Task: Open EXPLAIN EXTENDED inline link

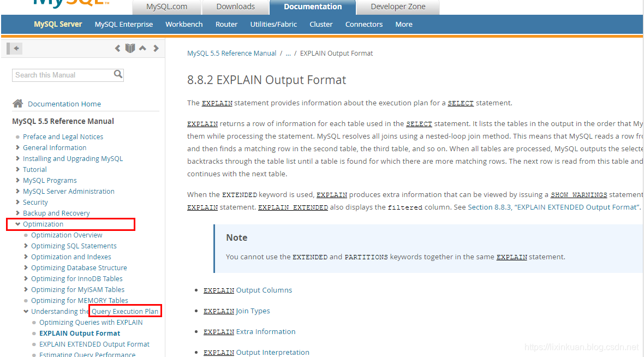Action: [293, 207]
